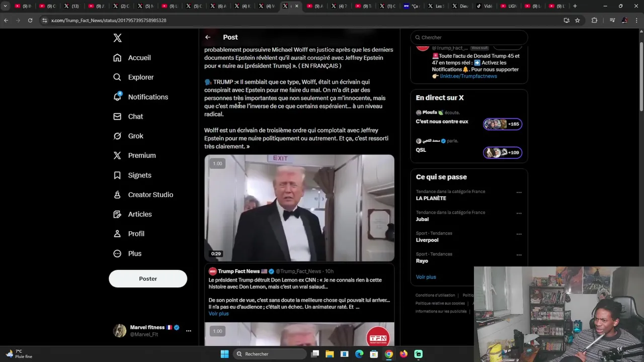The width and height of the screenshot is (644, 362).
Task: Open Google Chrome from the taskbar
Action: point(389,354)
